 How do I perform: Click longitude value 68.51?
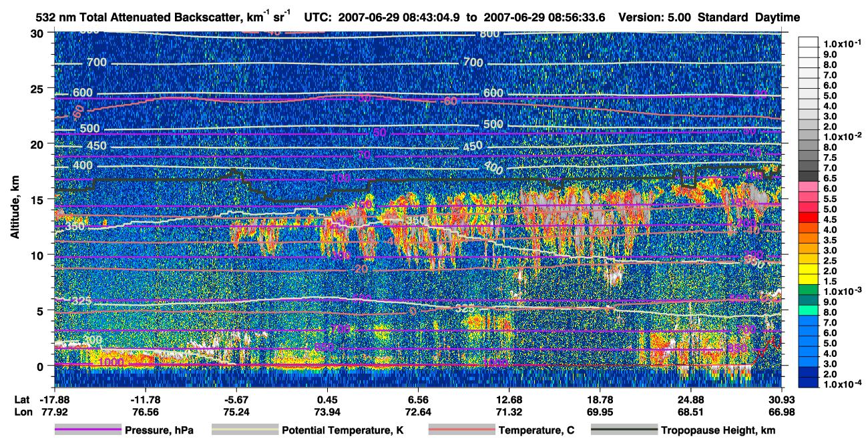[690, 412]
